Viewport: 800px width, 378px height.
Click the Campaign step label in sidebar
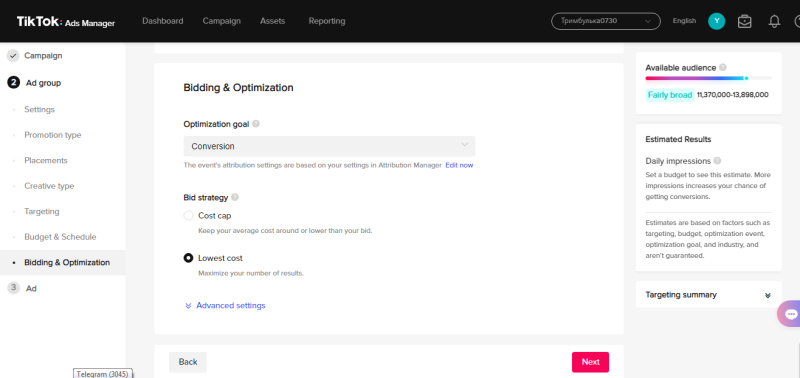click(43, 55)
